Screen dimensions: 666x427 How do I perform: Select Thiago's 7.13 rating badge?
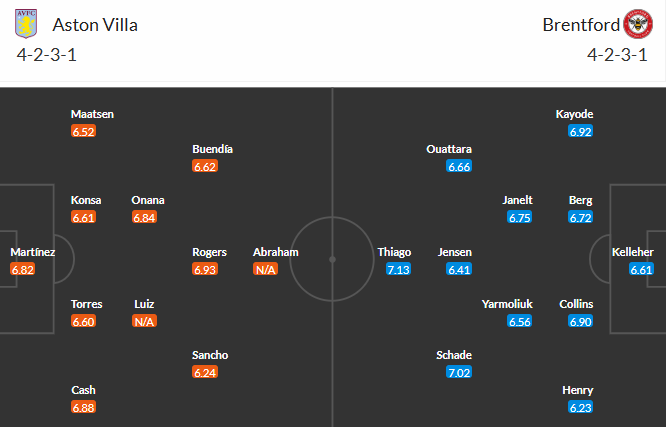tap(394, 270)
